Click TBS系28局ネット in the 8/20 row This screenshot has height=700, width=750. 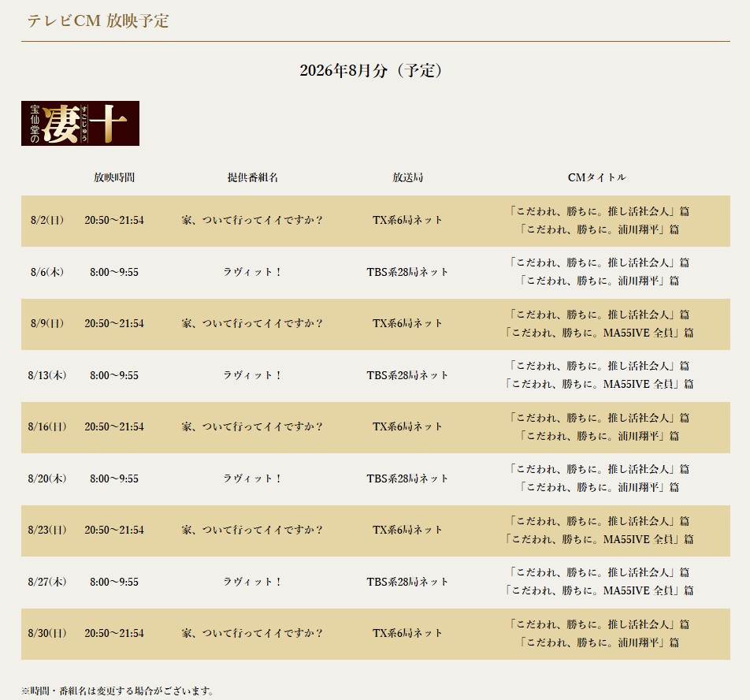tap(407, 478)
